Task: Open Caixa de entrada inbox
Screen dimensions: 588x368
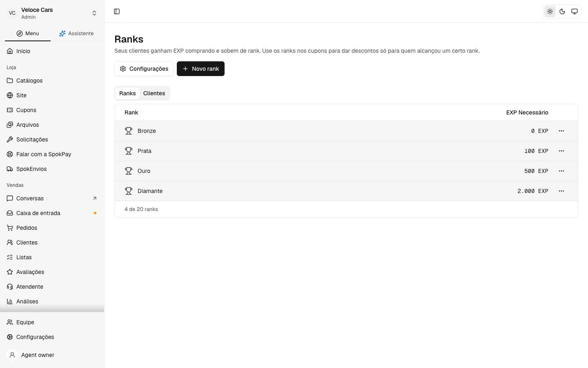Action: pyautogui.click(x=52, y=213)
